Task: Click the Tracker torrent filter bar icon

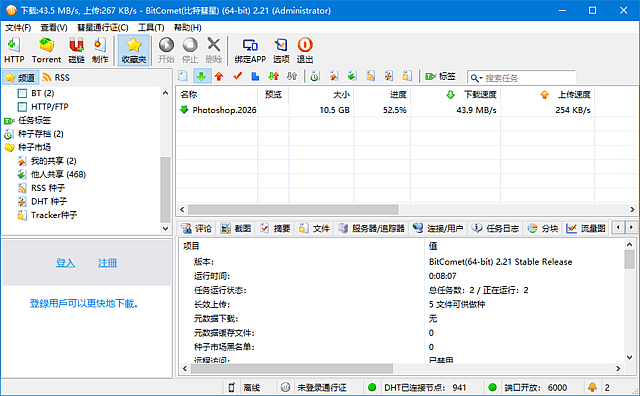Action: click(407, 76)
